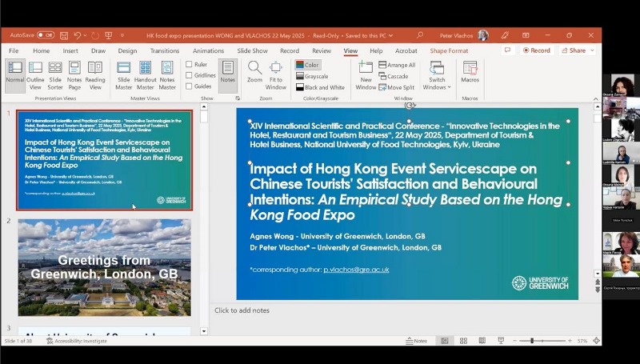640x364 pixels.
Task: Switch to Reading View from ribbon
Action: tap(95, 76)
